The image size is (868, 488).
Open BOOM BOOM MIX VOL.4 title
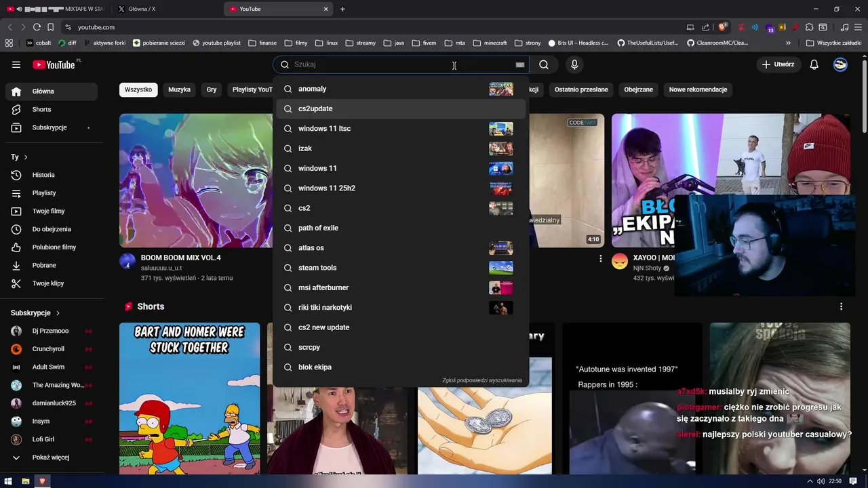click(x=180, y=258)
